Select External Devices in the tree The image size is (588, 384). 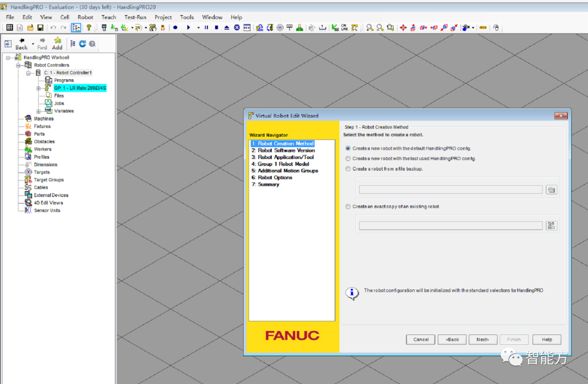tap(51, 196)
